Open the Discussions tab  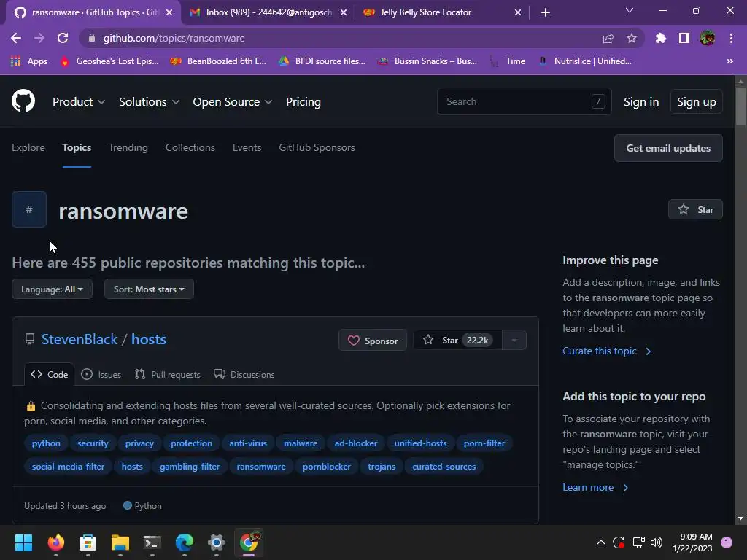coord(244,374)
